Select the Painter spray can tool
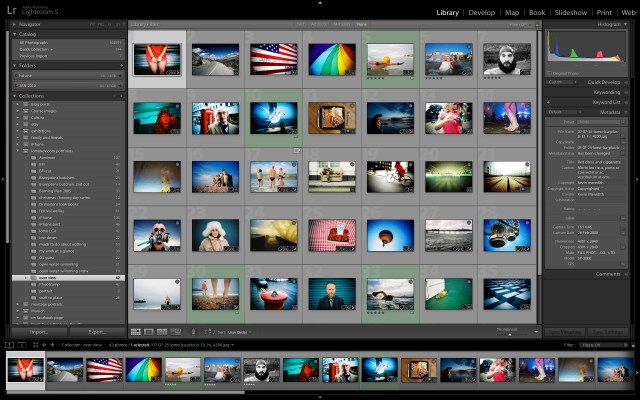 click(193, 332)
